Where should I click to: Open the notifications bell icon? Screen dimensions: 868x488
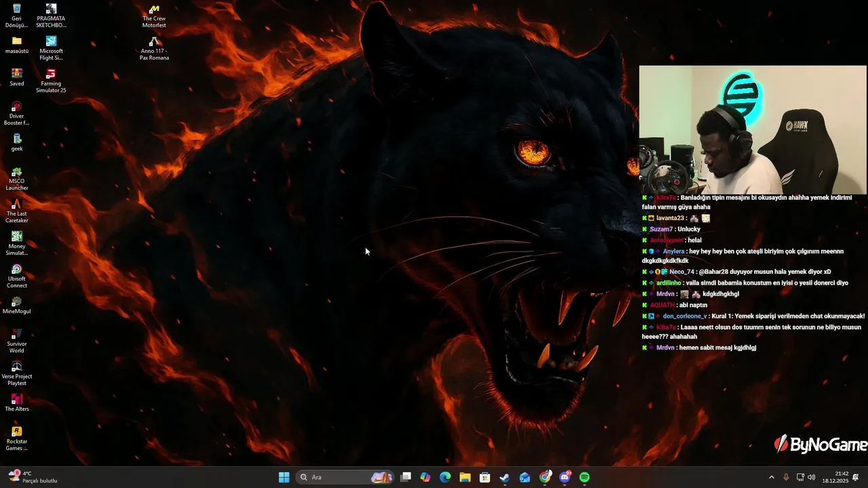coord(856,477)
